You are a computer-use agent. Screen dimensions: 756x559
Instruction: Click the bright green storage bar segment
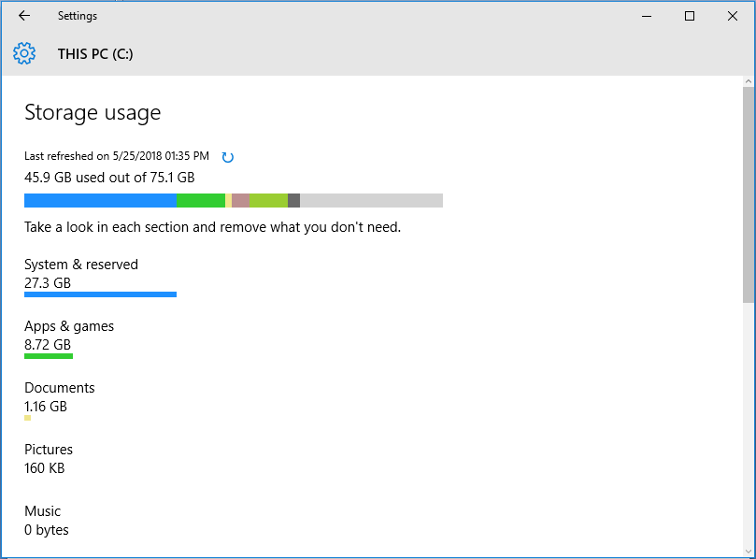201,201
